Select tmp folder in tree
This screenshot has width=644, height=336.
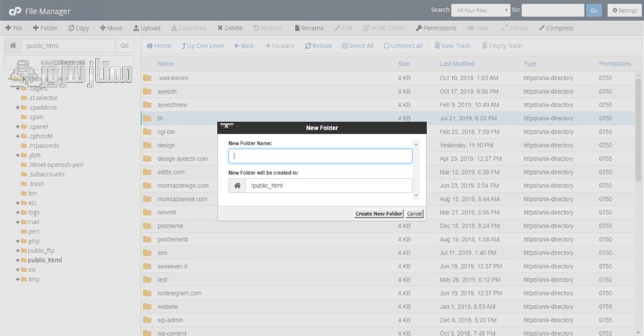34,279
